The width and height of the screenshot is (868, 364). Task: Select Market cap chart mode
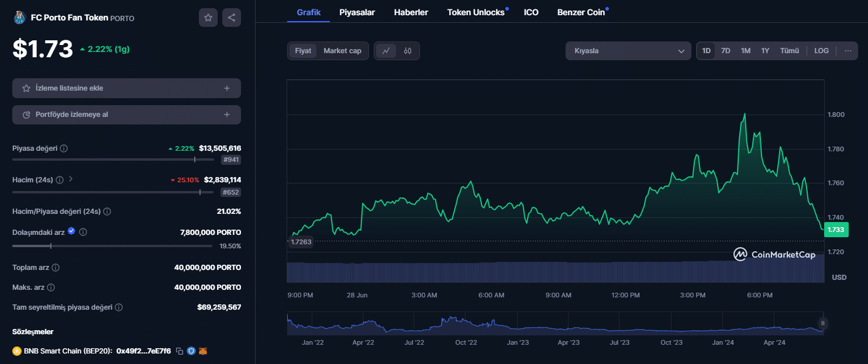(342, 51)
